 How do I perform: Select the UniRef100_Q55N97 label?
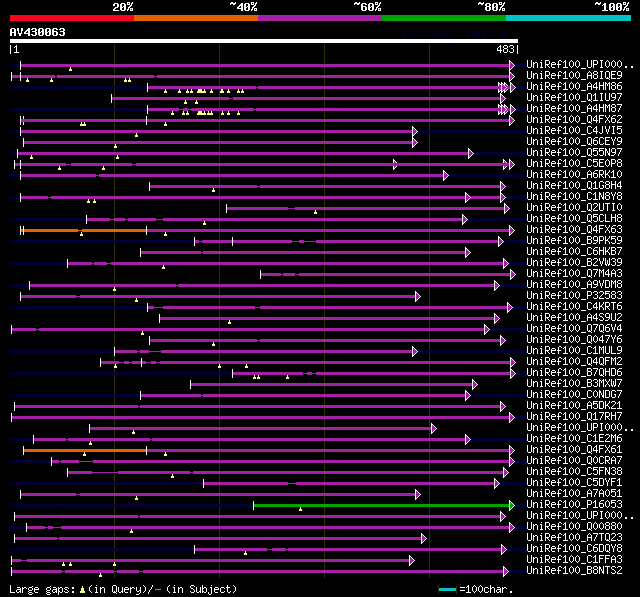click(x=574, y=153)
